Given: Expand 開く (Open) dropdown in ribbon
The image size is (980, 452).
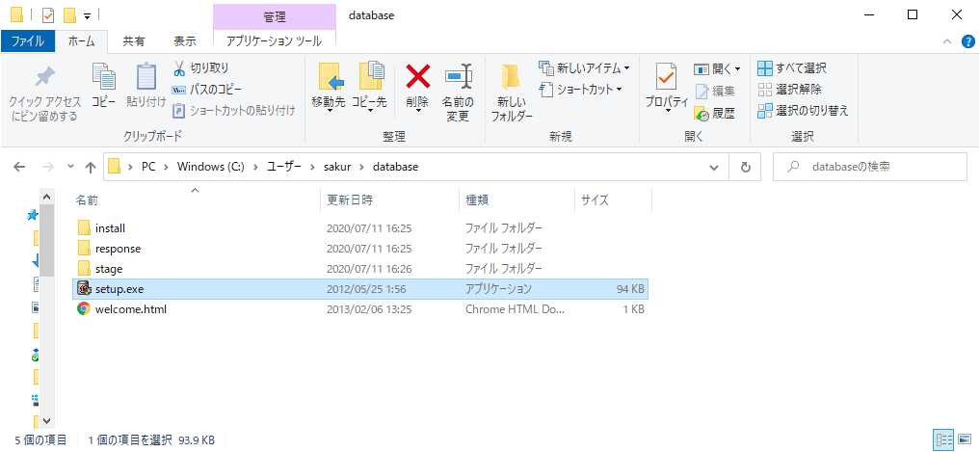Looking at the screenshot, I should click(x=737, y=68).
